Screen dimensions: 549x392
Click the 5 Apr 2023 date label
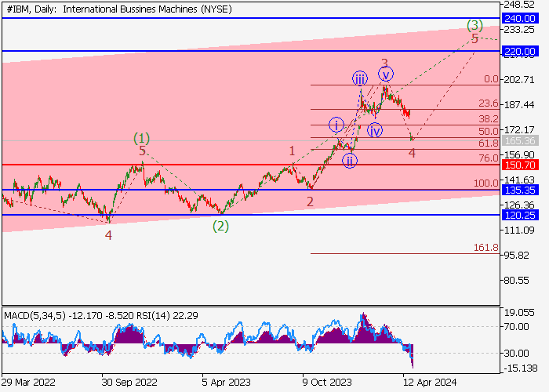(226, 383)
